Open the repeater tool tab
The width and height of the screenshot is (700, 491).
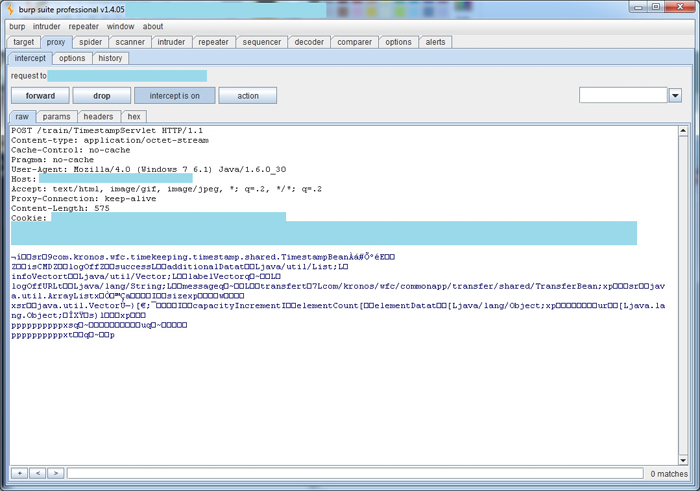point(213,42)
